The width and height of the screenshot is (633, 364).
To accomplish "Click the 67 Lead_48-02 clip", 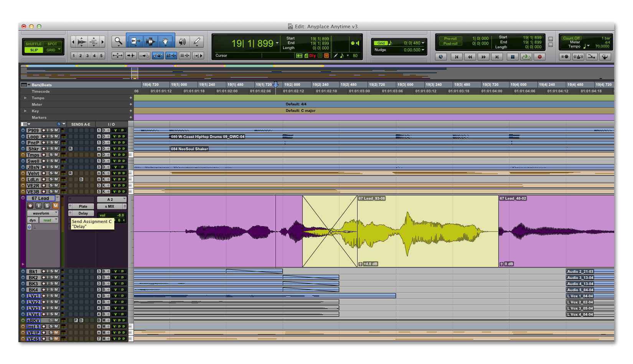I will [556, 230].
